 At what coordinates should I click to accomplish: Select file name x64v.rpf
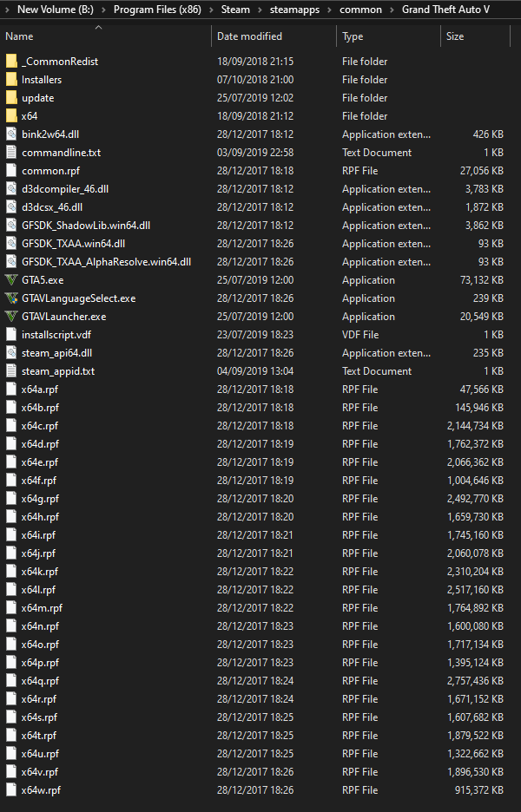[39, 771]
